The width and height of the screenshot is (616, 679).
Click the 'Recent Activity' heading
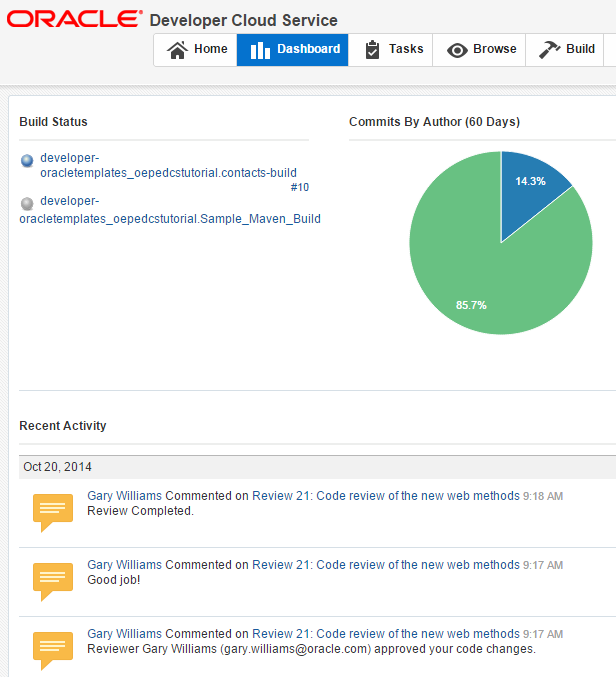coord(63,426)
